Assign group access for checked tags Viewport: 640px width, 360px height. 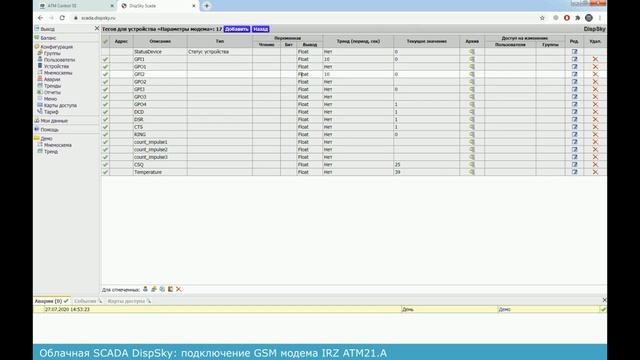coord(154,289)
